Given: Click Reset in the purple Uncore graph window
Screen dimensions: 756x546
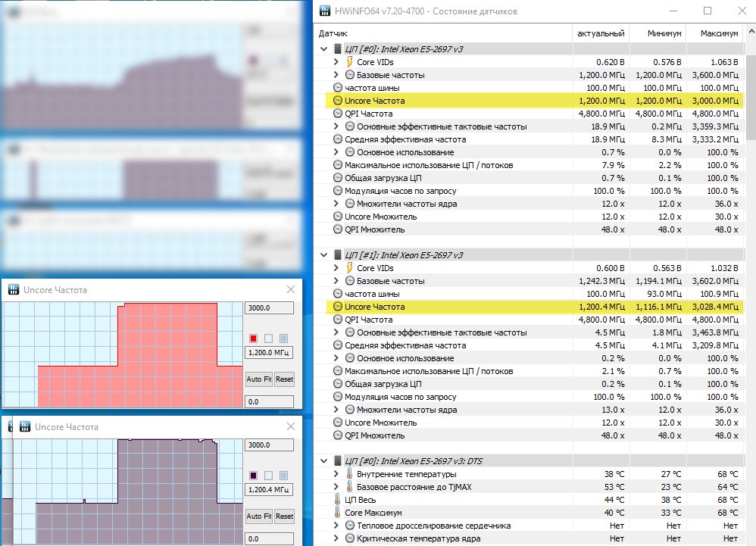Looking at the screenshot, I should coord(284,516).
